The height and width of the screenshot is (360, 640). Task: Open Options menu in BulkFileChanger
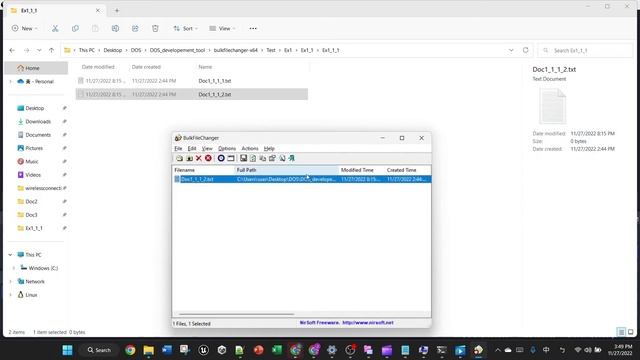227,149
